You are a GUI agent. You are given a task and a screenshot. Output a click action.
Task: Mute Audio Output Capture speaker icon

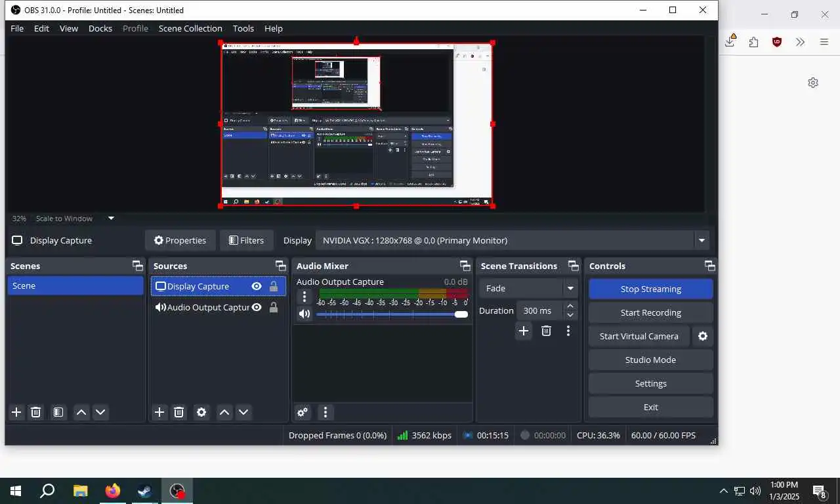(304, 314)
